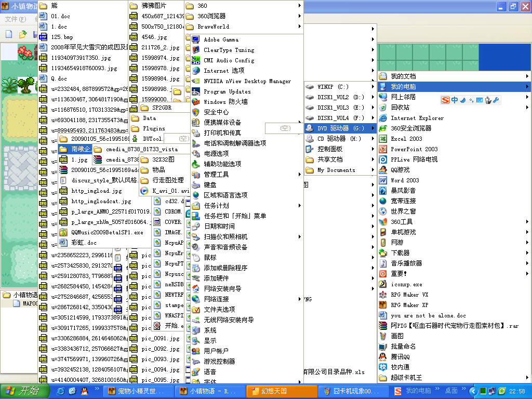Screen dimensions: 532x399
Task: Open 暴风影音 player icon
Action: (x=383, y=191)
